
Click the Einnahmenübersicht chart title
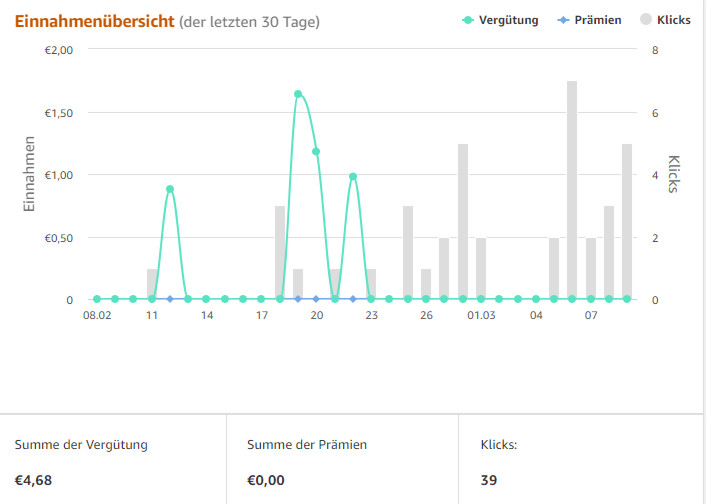(93, 21)
